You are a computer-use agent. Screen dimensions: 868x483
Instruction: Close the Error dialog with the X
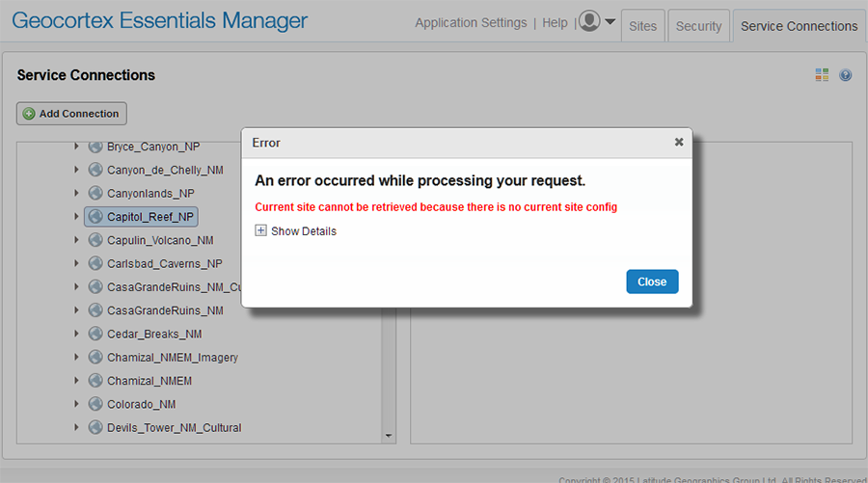pos(679,142)
